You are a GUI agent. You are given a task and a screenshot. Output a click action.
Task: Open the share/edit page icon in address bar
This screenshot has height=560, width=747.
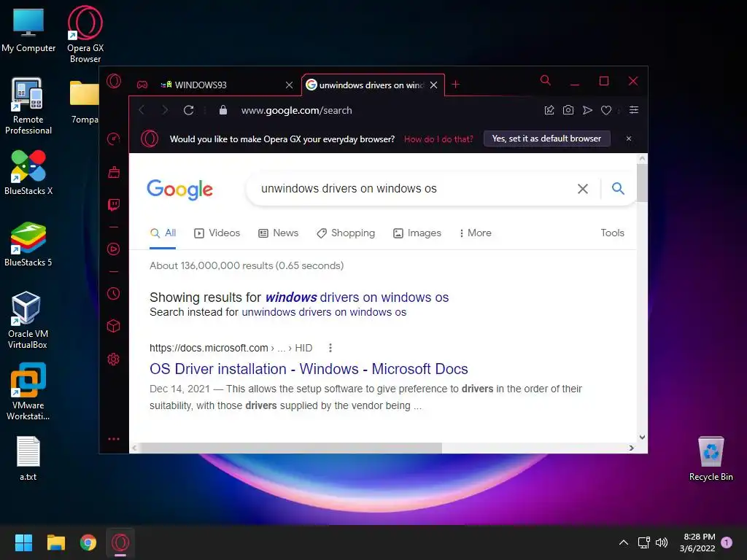pyautogui.click(x=549, y=111)
